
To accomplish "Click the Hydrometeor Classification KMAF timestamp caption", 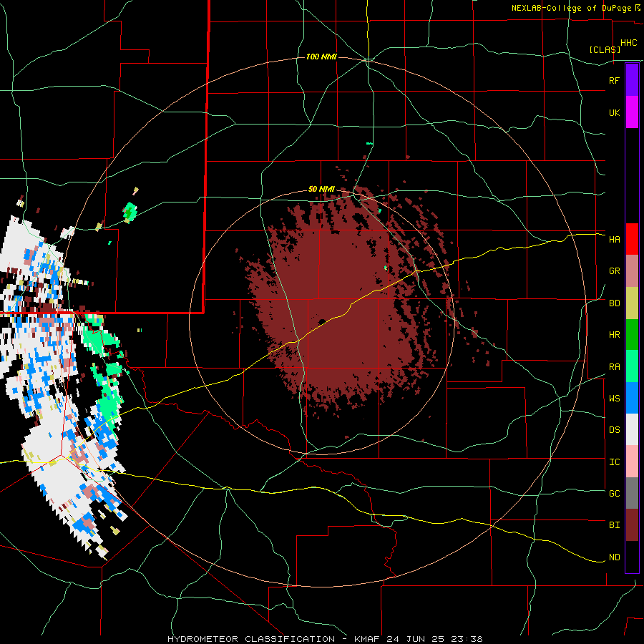I will pos(325,639).
